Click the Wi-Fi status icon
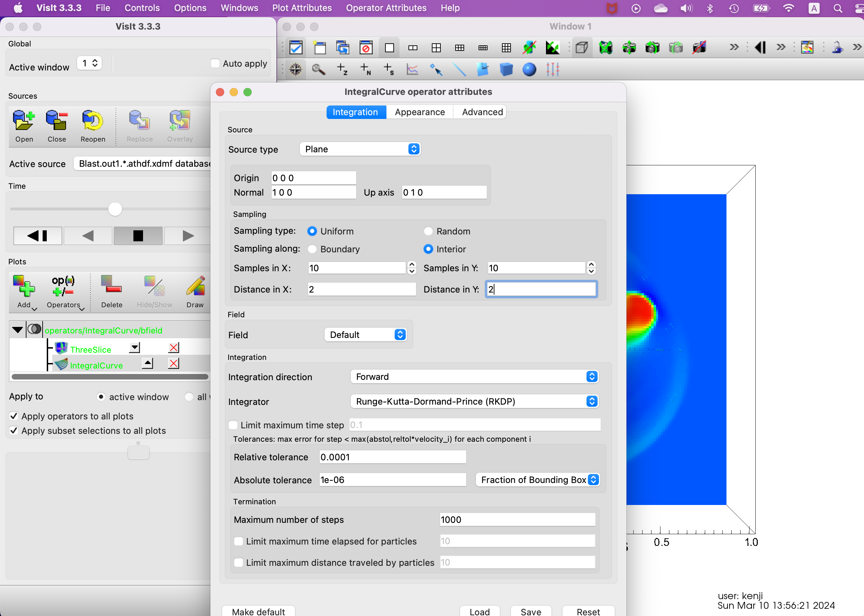Viewport: 864px width, 616px height. (788, 8)
